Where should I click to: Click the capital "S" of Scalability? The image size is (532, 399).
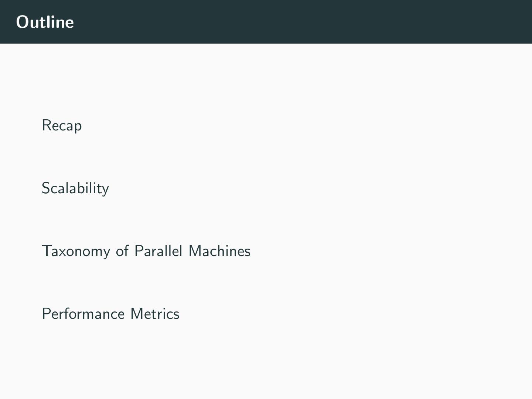pyautogui.click(x=46, y=188)
